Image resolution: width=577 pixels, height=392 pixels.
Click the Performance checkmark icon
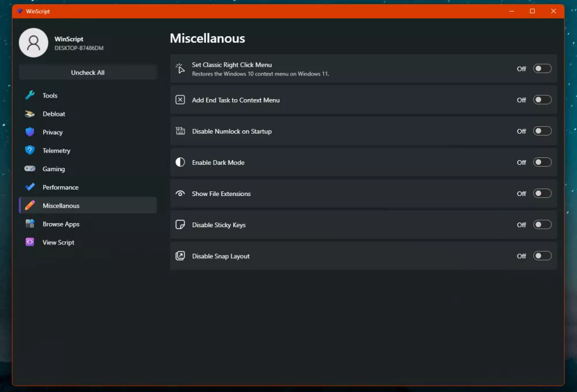pyautogui.click(x=30, y=187)
